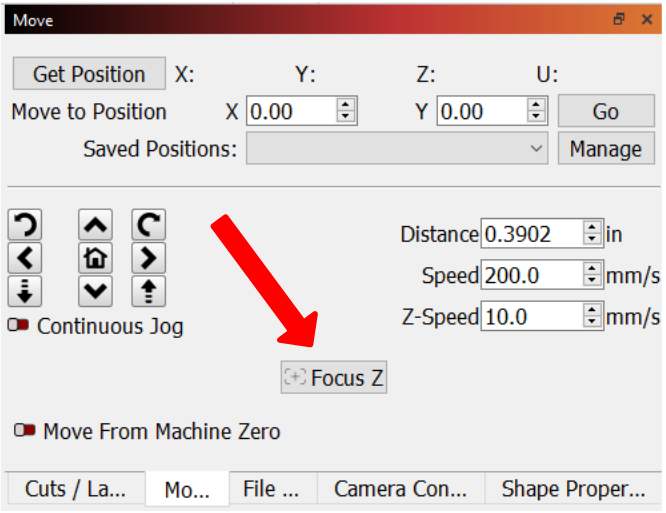Click the Get Position button
The height and width of the screenshot is (513, 666).
coord(89,74)
